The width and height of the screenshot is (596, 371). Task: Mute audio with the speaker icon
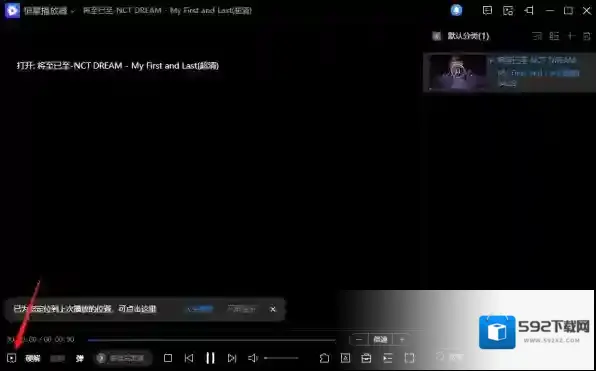pyautogui.click(x=253, y=358)
